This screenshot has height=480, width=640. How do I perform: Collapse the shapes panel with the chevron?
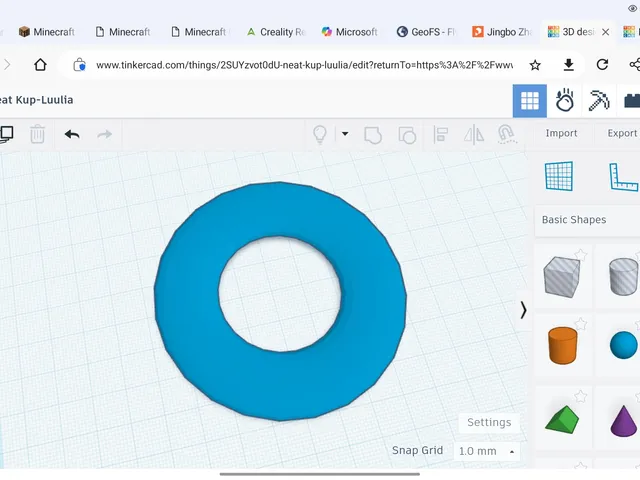pyautogui.click(x=523, y=310)
